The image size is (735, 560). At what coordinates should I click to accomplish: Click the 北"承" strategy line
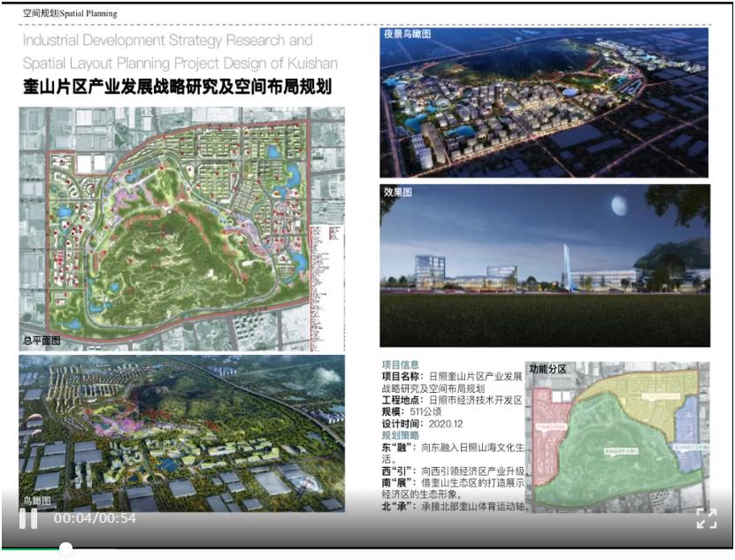456,507
